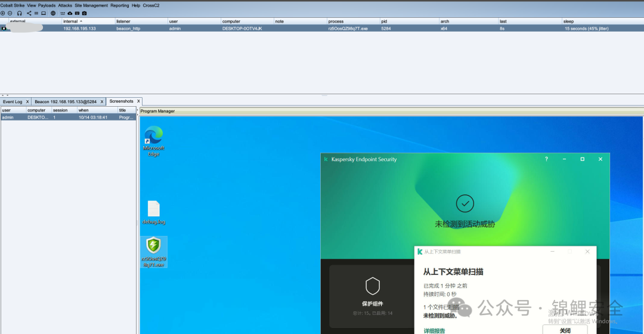The width and height of the screenshot is (644, 334).
Task: Click the disconnect minus toolbar icon
Action: click(10, 13)
